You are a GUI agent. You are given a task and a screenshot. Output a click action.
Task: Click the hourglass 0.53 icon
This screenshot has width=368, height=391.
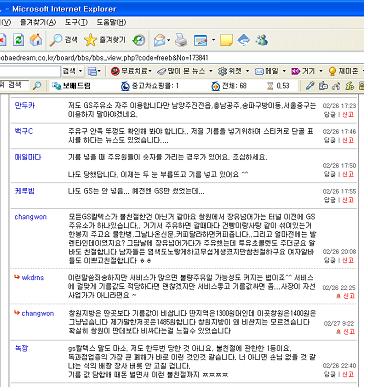pyautogui.click(x=270, y=86)
